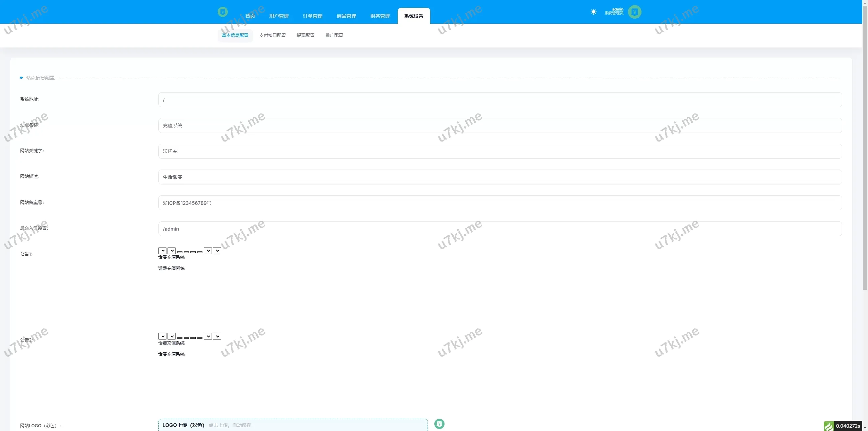Click the uploaded logo preview thumbnail
Image resolution: width=868 pixels, height=431 pixels.
(x=439, y=424)
